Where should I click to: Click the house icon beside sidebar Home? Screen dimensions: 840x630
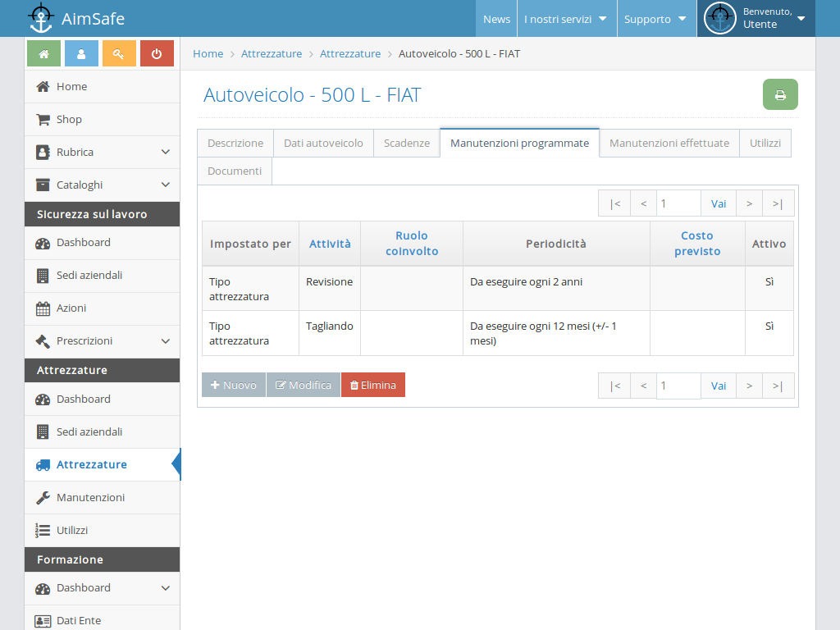[43, 86]
